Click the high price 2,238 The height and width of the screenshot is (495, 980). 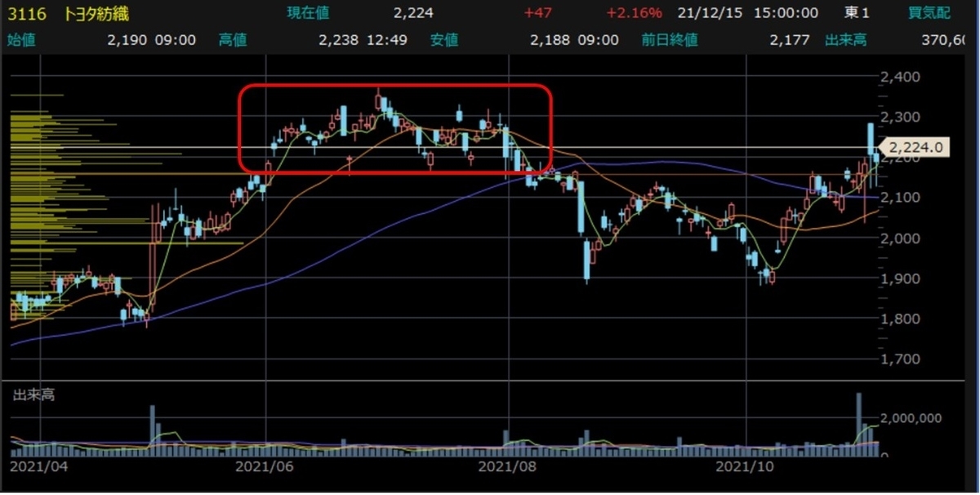coord(337,40)
